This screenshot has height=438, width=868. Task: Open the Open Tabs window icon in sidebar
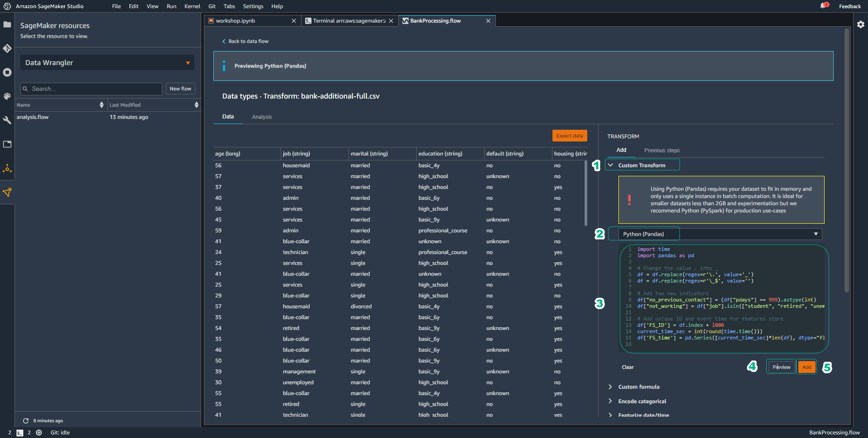[7, 144]
